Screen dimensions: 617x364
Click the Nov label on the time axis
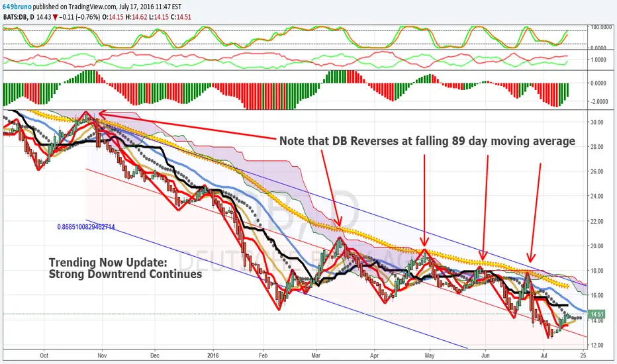coord(102,356)
